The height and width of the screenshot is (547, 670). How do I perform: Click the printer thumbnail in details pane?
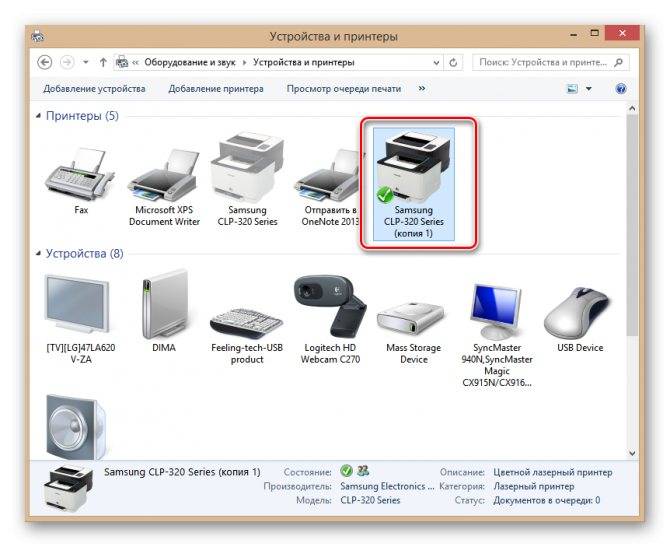pos(68,489)
